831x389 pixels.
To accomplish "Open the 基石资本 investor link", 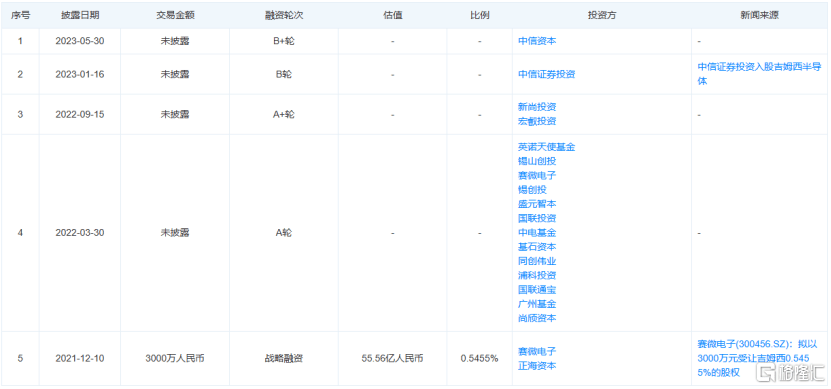I will 537,247.
